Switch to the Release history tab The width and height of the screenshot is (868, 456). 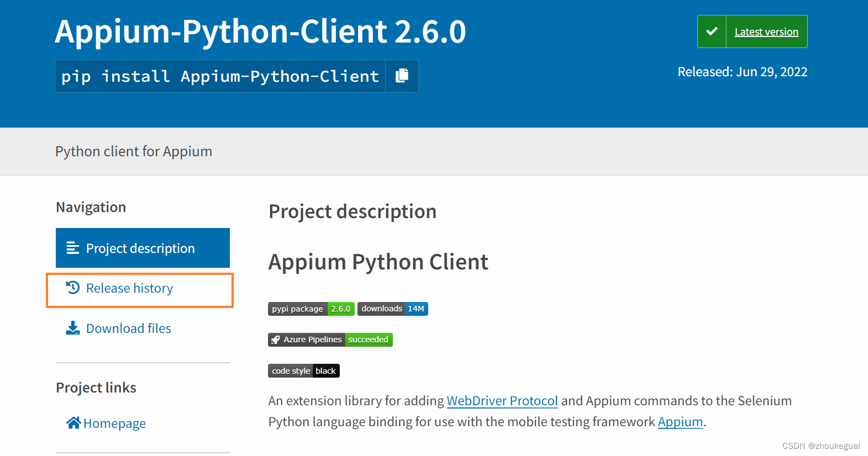click(129, 288)
